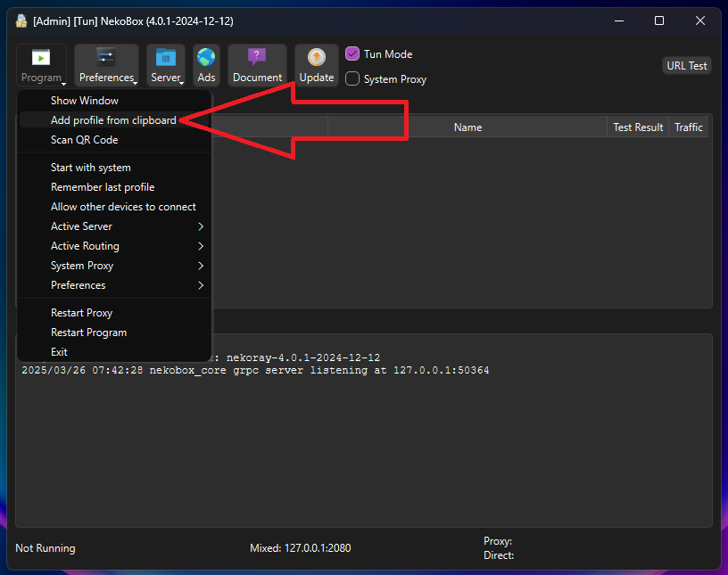Viewport: 728px width, 575px height.
Task: Maximize the NekoBox window
Action: coord(659,21)
